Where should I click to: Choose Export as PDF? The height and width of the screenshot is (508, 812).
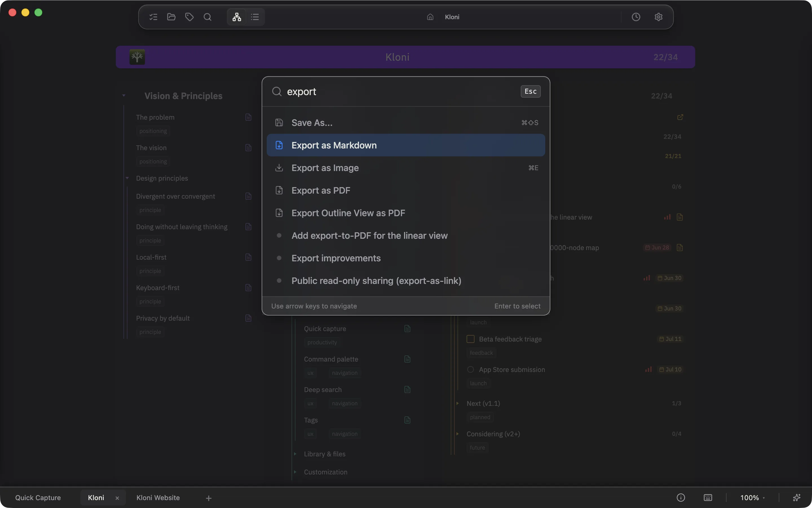[406, 190]
